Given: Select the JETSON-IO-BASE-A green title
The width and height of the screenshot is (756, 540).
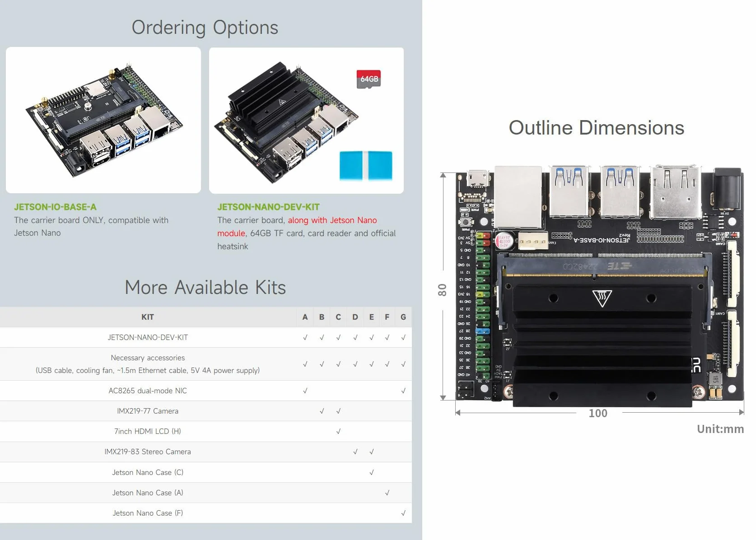Looking at the screenshot, I should click(x=55, y=207).
